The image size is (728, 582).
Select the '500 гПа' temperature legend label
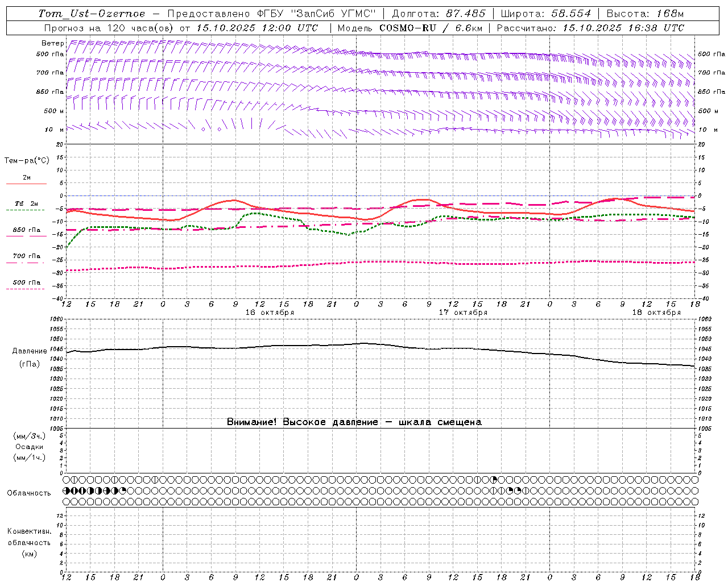tap(27, 282)
